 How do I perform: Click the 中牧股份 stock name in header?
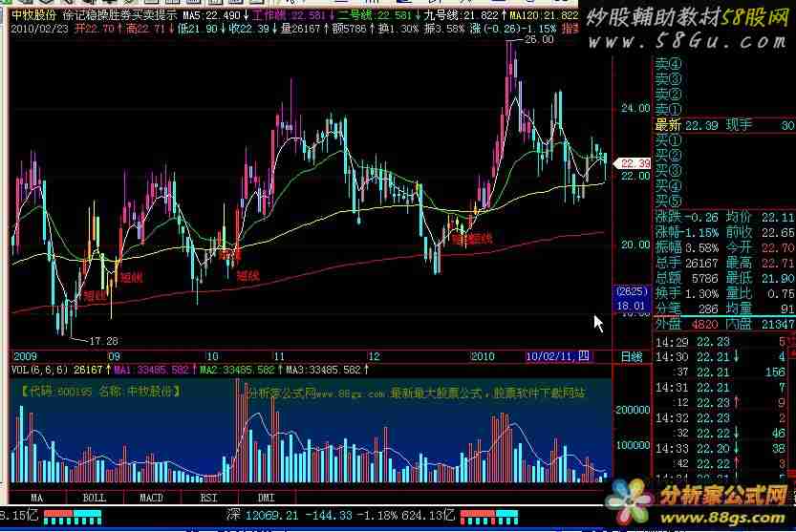pos(33,15)
